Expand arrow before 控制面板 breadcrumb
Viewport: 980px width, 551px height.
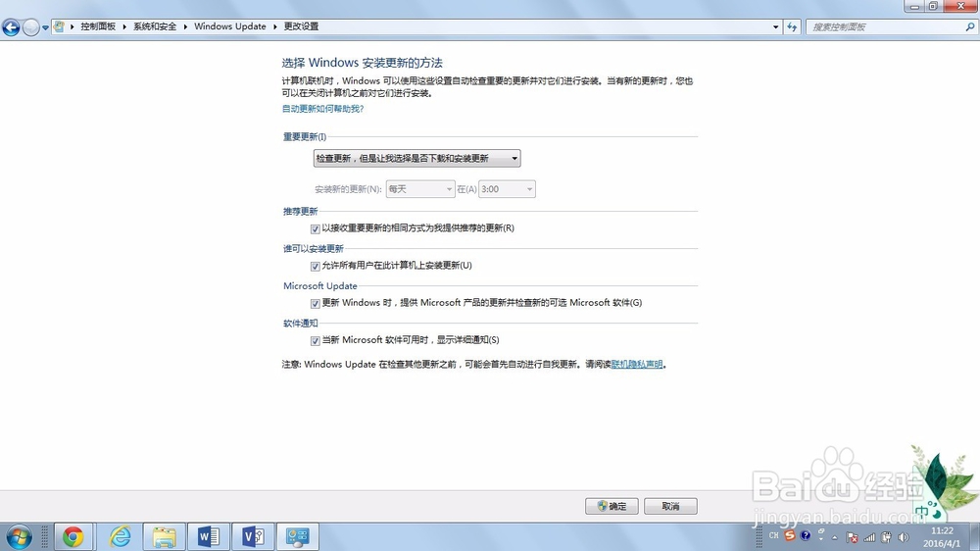pos(73,26)
